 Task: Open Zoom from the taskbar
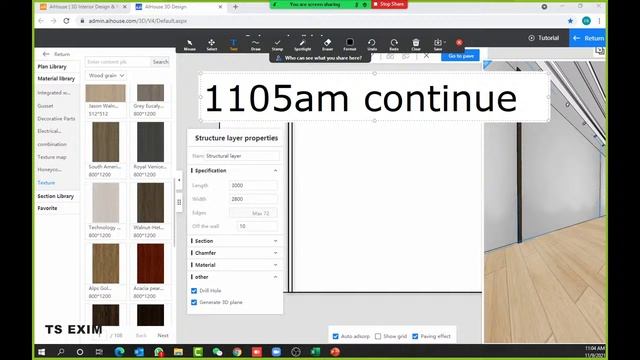click(x=276, y=352)
